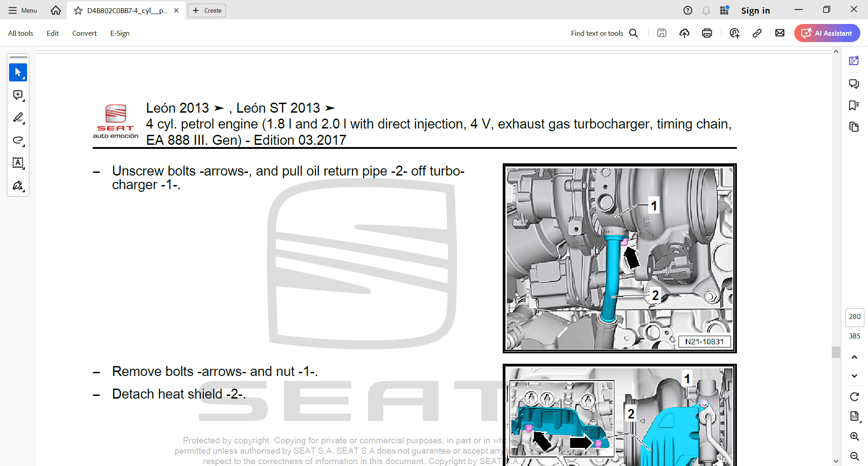Activate the text box tool
Image resolution: width=868 pixels, height=466 pixels.
tap(18, 163)
